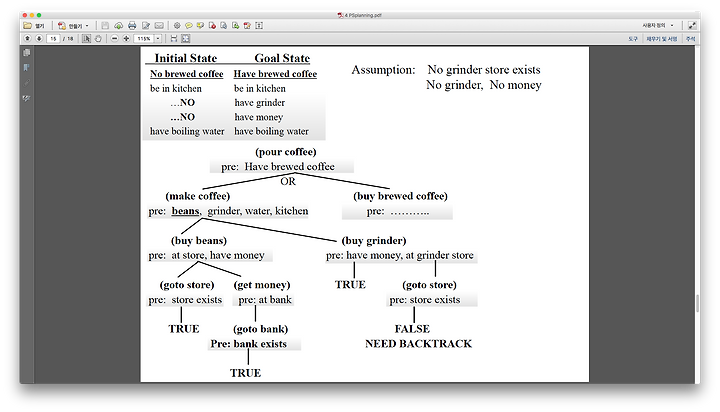Open the Comment pane
Viewport: 720px width, 412px height.
(x=691, y=39)
